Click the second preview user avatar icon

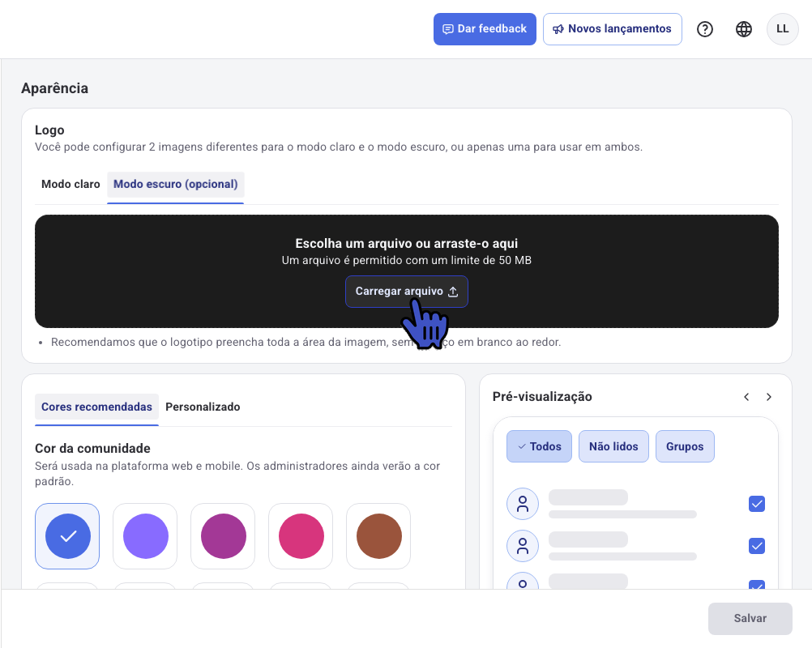pos(523,546)
